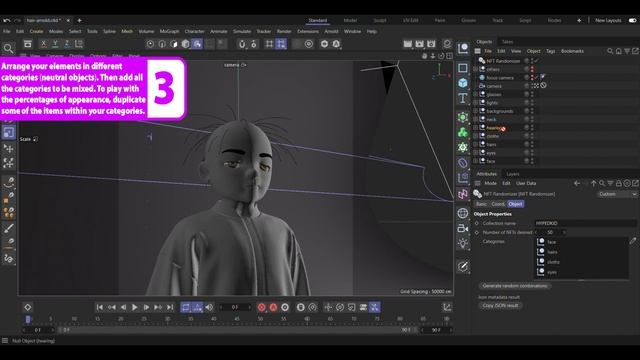Click the Play Forwards button

tap(134, 307)
